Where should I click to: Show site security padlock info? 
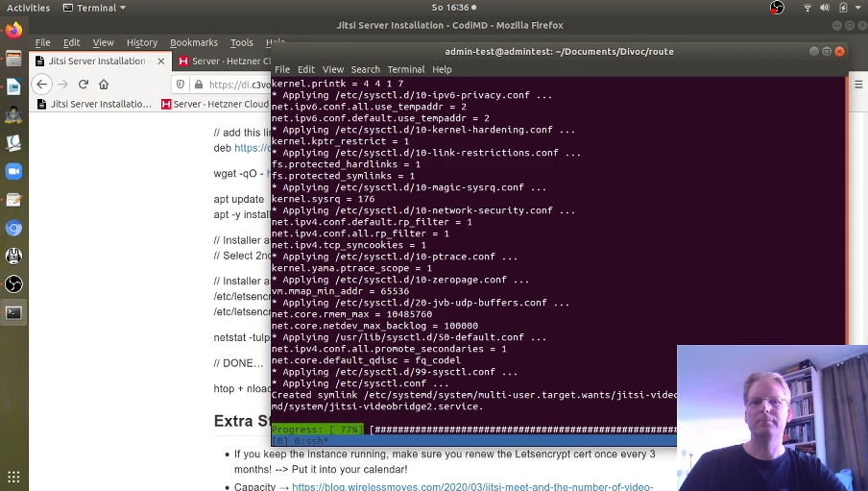[199, 85]
